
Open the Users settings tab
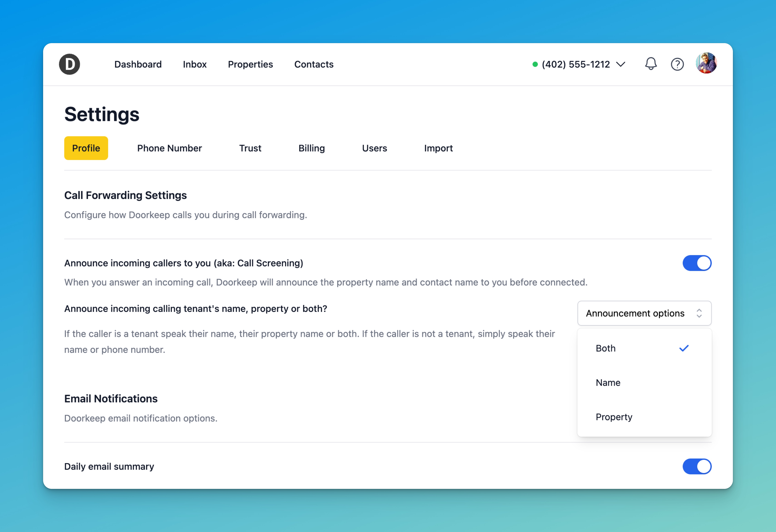(374, 148)
